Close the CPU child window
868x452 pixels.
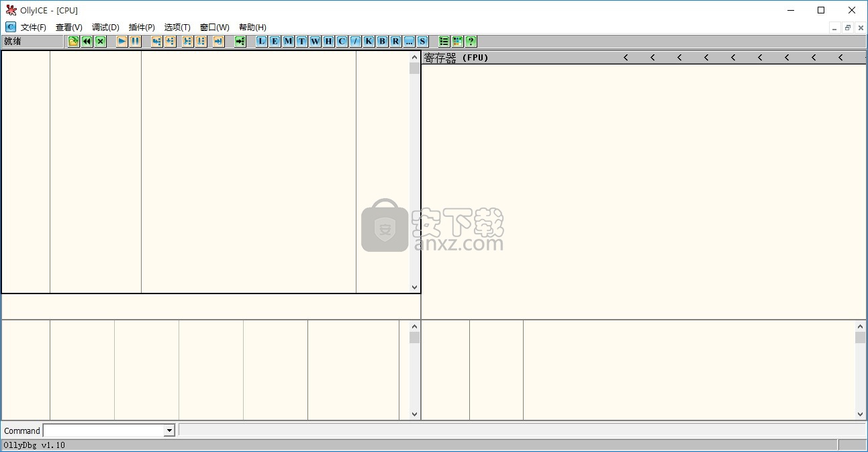861,28
